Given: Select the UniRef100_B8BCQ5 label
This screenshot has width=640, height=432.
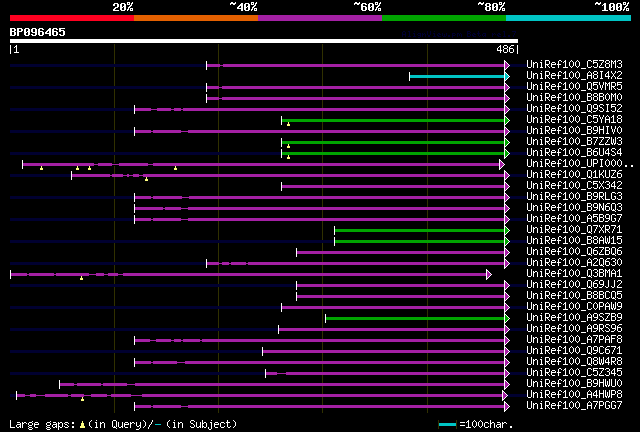Looking at the screenshot, I should coord(574,296).
